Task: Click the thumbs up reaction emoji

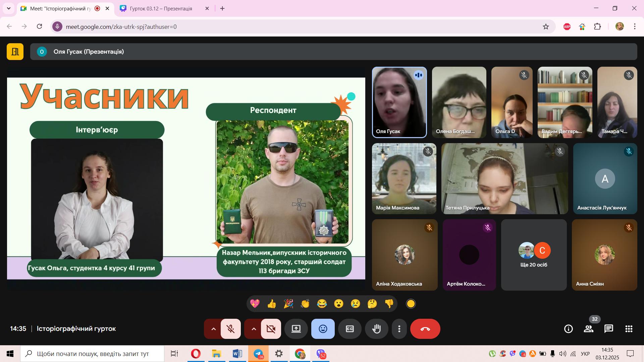Action: tap(271, 304)
